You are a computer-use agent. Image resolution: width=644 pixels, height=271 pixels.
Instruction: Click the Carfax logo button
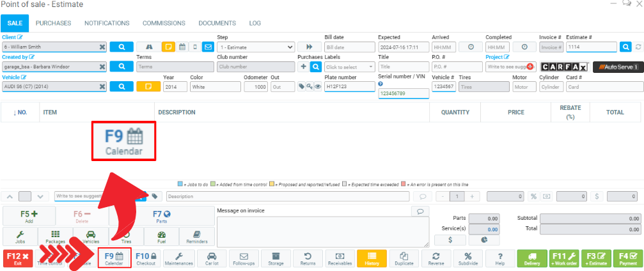click(564, 67)
